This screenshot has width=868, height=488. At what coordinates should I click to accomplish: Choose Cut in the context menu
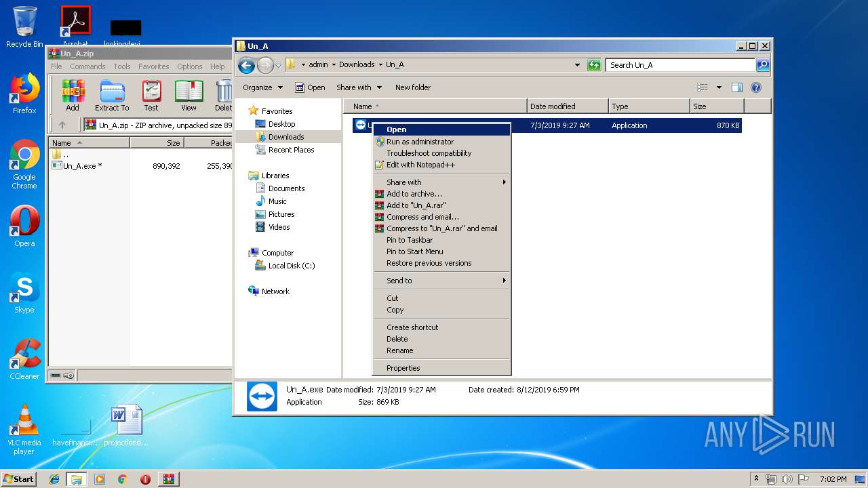click(x=441, y=298)
